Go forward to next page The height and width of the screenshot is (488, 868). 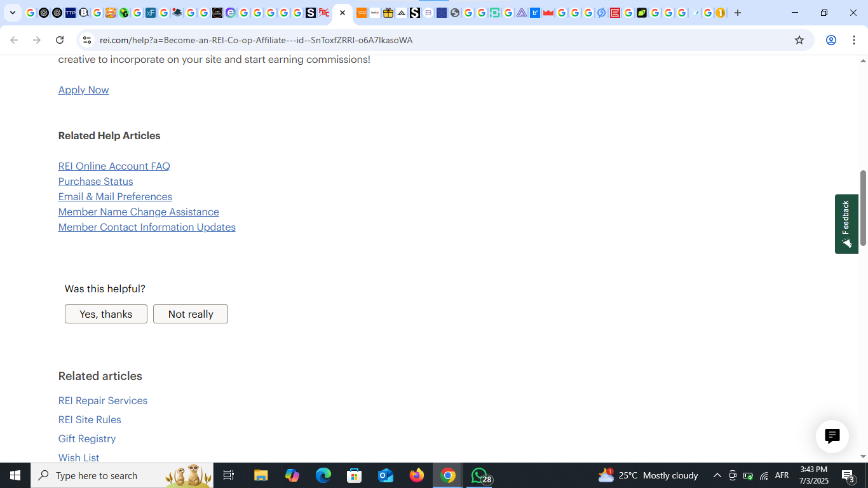coord(37,40)
